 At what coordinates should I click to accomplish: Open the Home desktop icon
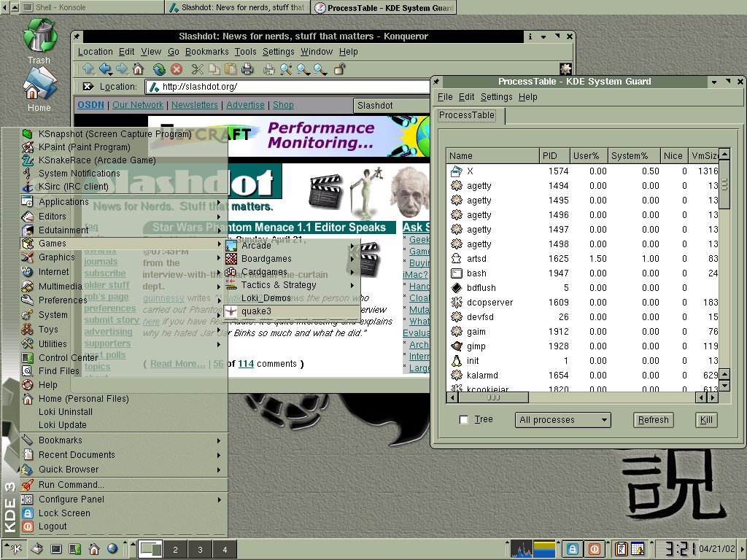[39, 90]
